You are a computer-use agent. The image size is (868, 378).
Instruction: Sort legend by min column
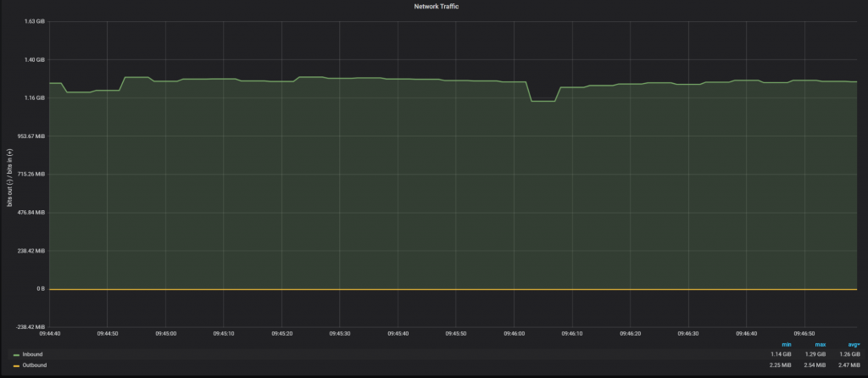point(787,344)
